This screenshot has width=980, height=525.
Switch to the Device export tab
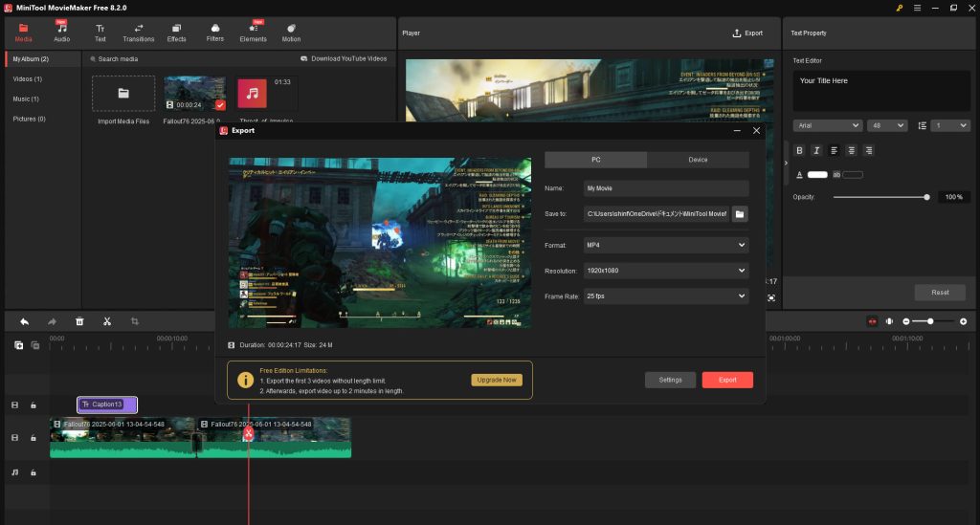point(698,160)
